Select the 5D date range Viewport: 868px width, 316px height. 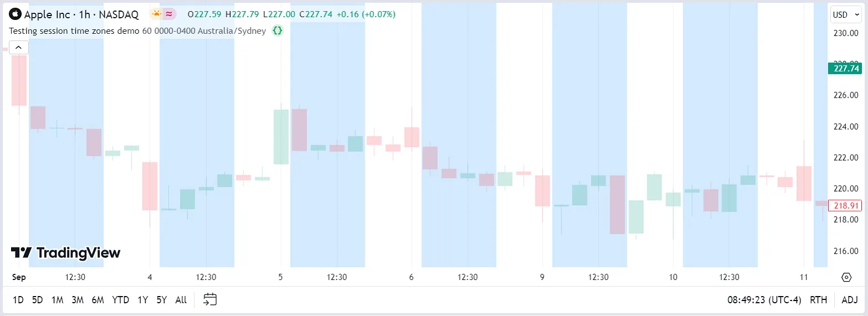(37, 300)
